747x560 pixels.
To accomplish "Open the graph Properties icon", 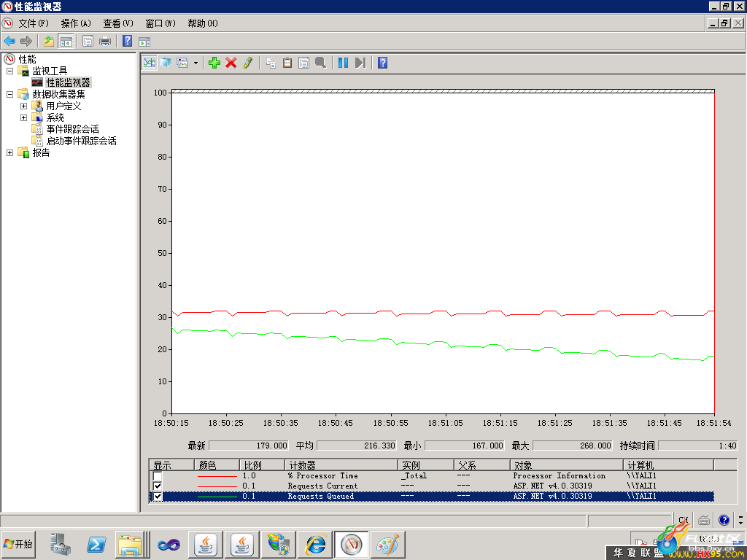I will point(304,63).
